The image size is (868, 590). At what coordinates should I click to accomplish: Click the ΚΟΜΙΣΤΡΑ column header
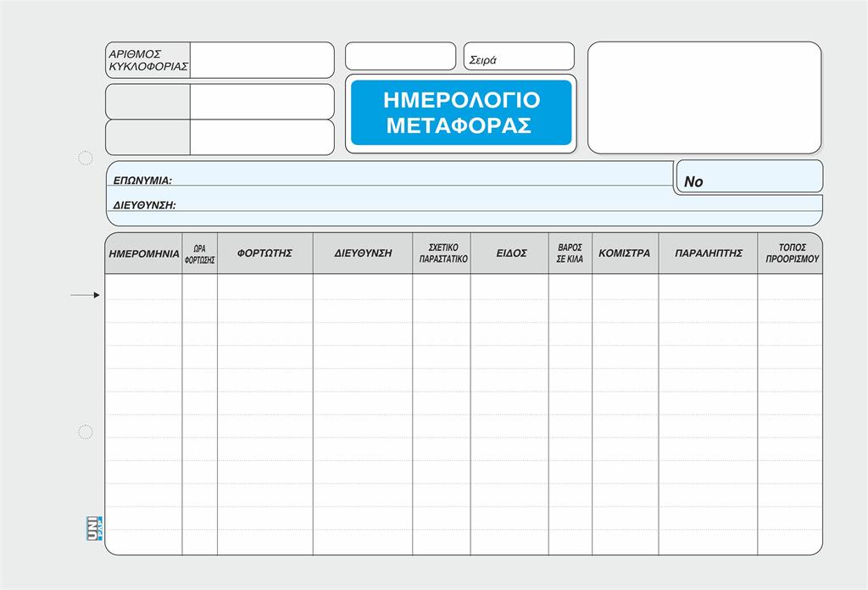click(x=625, y=253)
